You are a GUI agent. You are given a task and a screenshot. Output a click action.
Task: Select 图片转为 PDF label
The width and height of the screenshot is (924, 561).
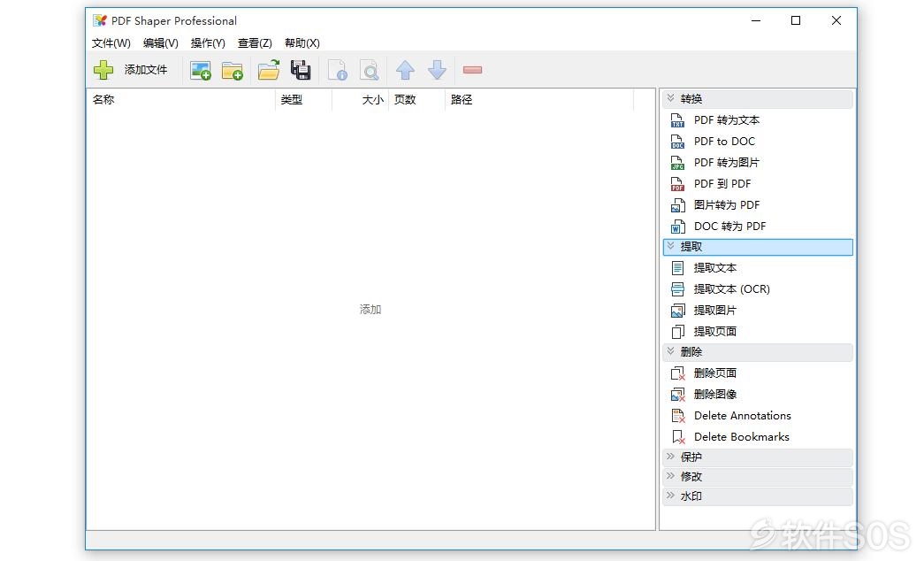(x=727, y=205)
